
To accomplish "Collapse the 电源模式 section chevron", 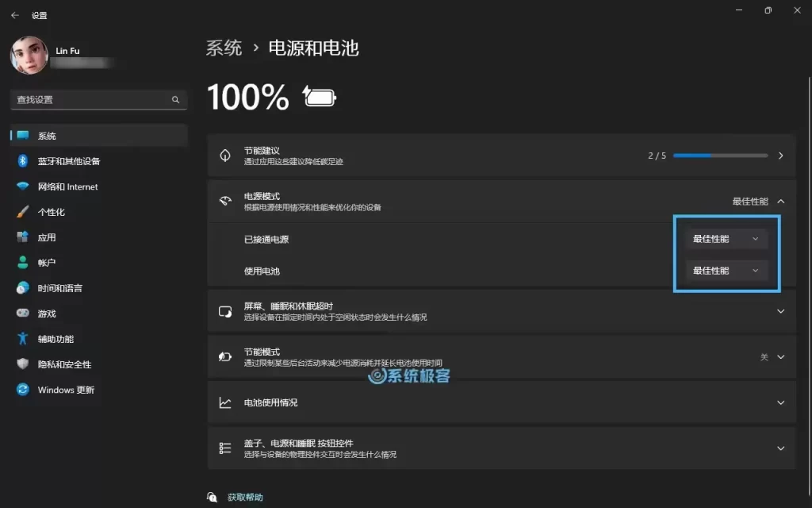I will tap(780, 201).
